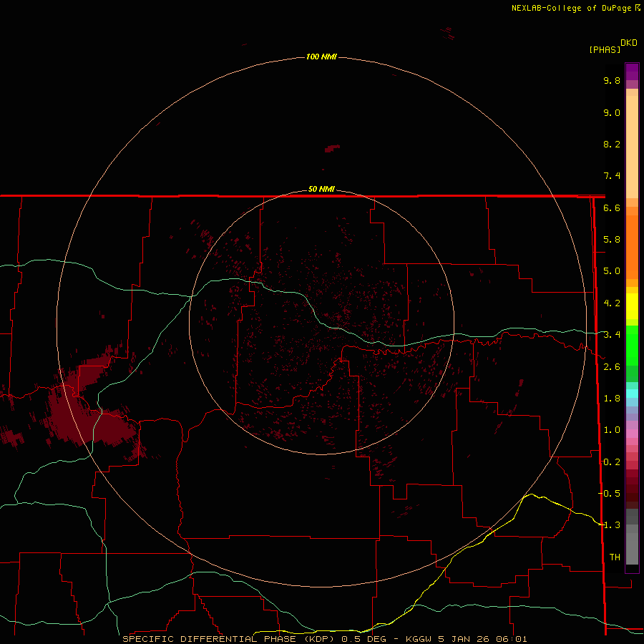Image resolution: width=644 pixels, height=644 pixels.
Task: Click the 1.8 value on the scale
Action: pyautogui.click(x=612, y=399)
